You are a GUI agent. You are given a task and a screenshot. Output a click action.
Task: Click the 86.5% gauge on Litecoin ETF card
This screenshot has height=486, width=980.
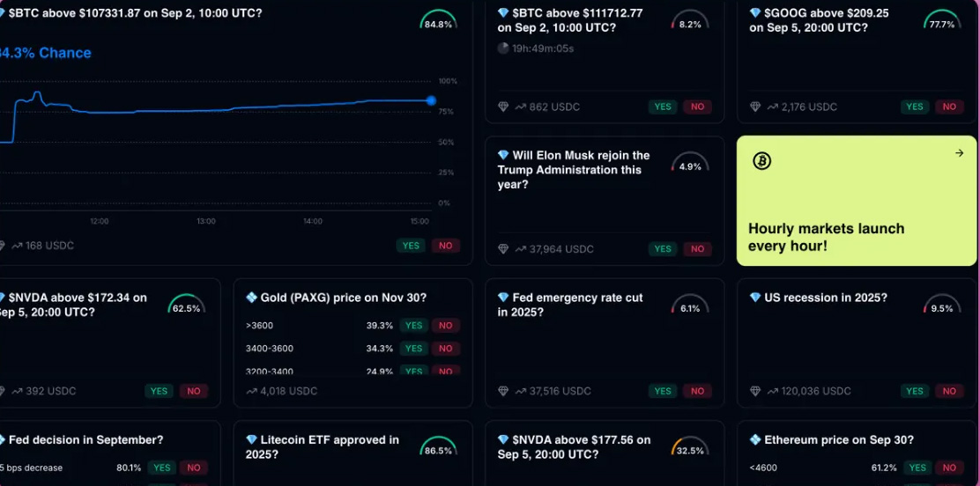[438, 448]
